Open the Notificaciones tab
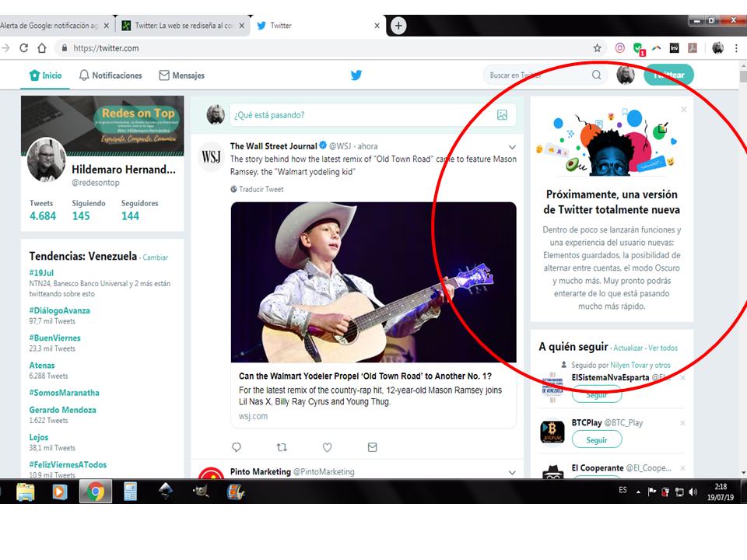 tap(110, 75)
